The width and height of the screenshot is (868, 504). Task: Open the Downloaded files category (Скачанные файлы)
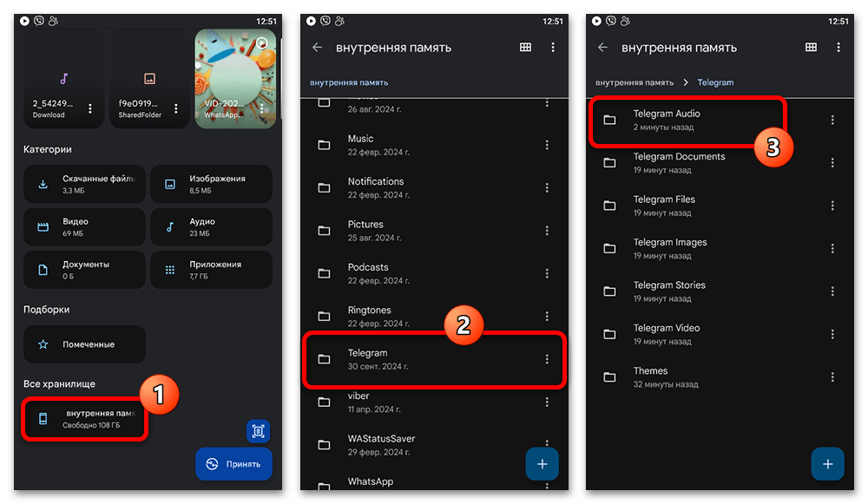tap(84, 184)
